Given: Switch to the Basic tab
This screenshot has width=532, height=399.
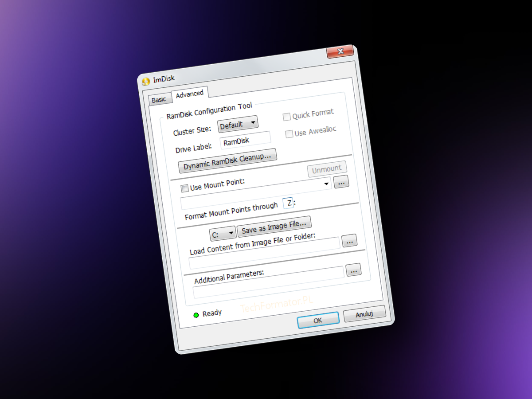Looking at the screenshot, I should pos(159,100).
